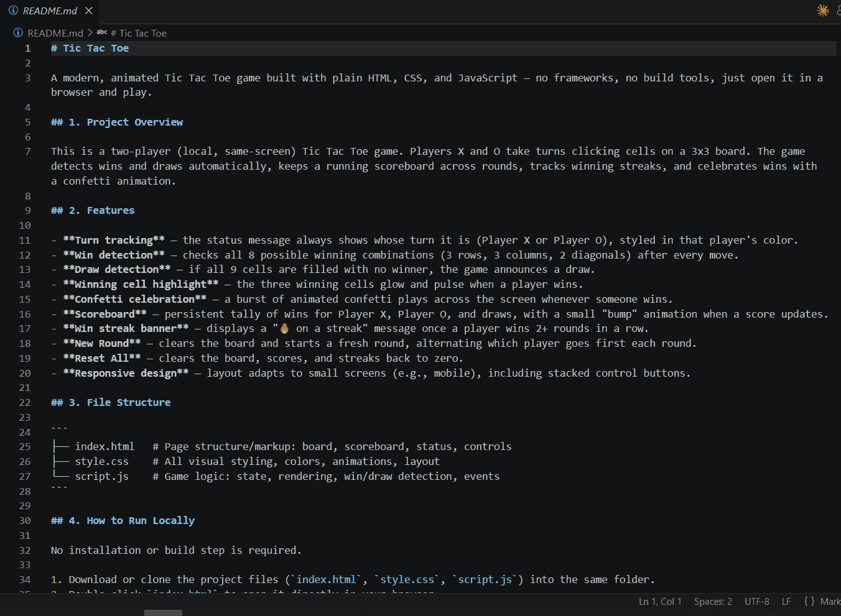Click 'index.html' in the file structure tree
Viewport: 841px width, 616px height.
coord(105,447)
